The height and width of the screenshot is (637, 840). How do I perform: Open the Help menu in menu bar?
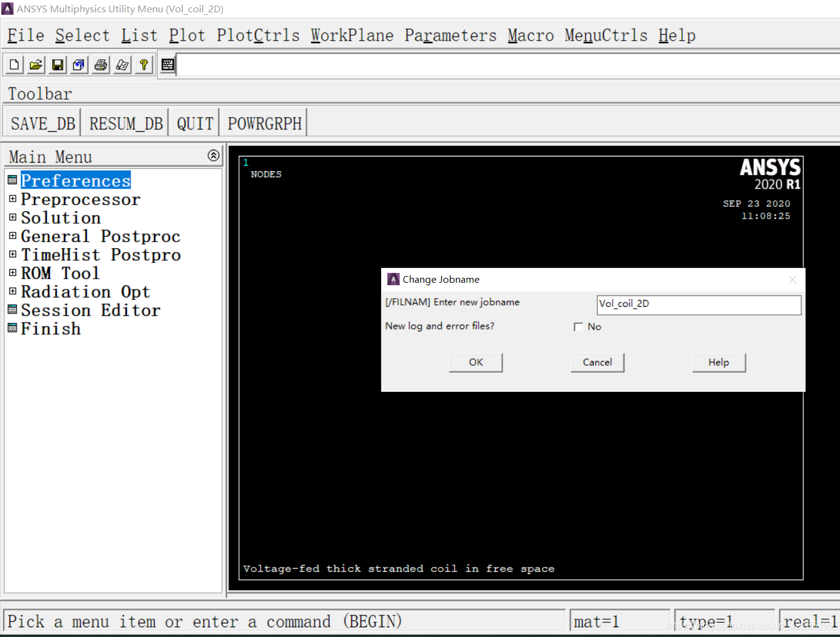pos(677,36)
